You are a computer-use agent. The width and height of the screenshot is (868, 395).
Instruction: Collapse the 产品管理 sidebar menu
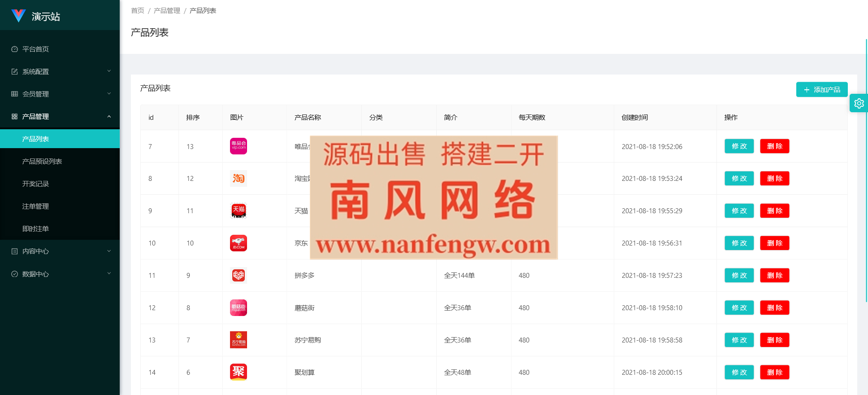60,116
